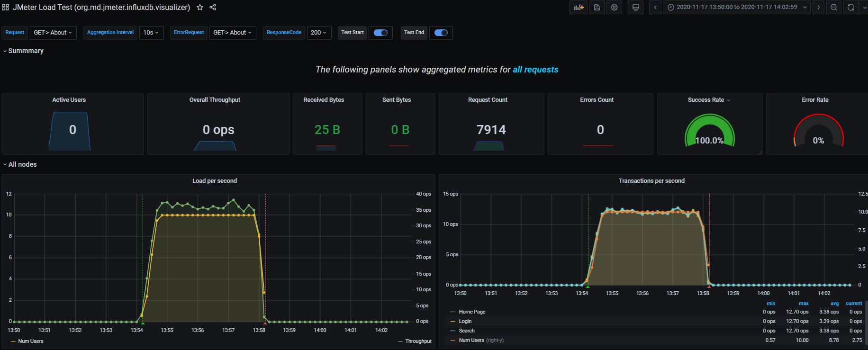
Task: Sort the legend by the min column
Action: 771,304
